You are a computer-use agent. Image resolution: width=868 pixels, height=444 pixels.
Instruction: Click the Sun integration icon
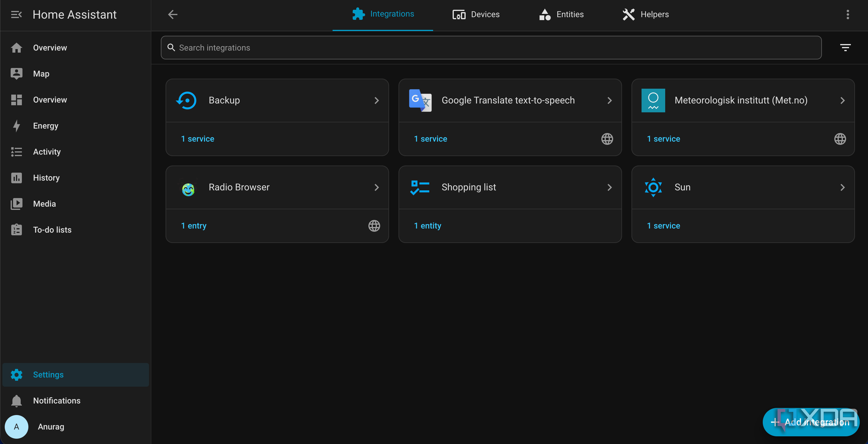[x=653, y=187]
